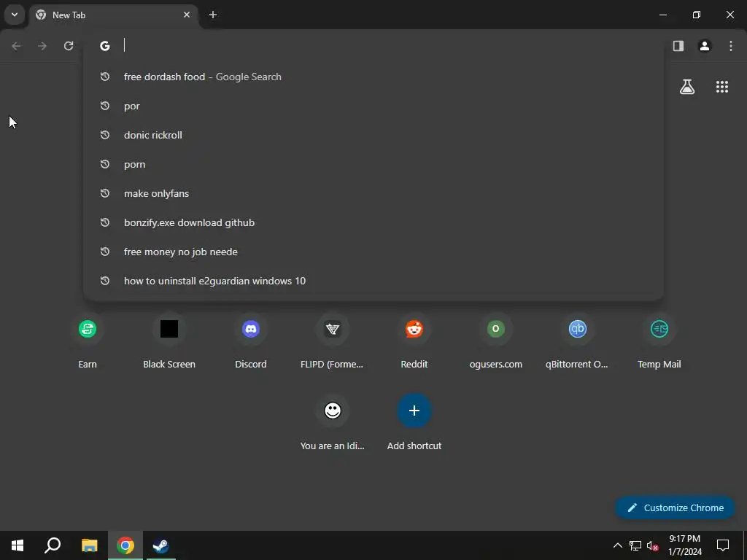Open Steam from the taskbar
The height and width of the screenshot is (560, 747).
pyautogui.click(x=160, y=545)
